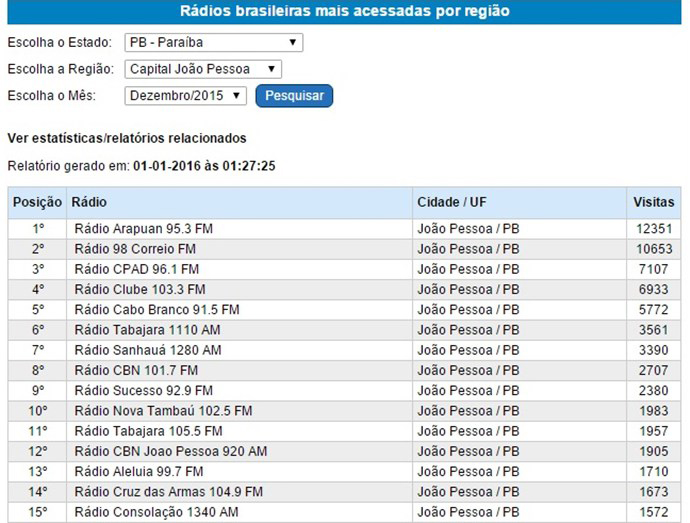This screenshot has height=523, width=690.
Task: Click the visits value 12351
Action: (654, 229)
